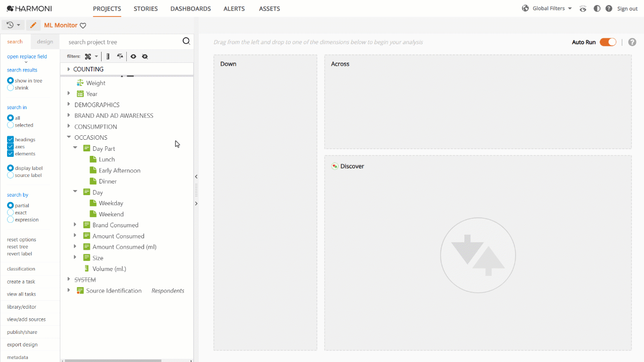Uncheck the axes checkbox

coord(10,146)
